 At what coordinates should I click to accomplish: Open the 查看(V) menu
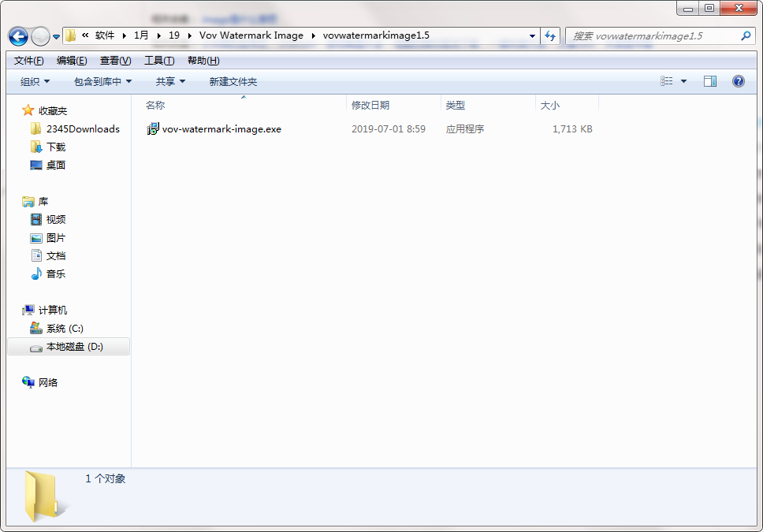click(115, 61)
